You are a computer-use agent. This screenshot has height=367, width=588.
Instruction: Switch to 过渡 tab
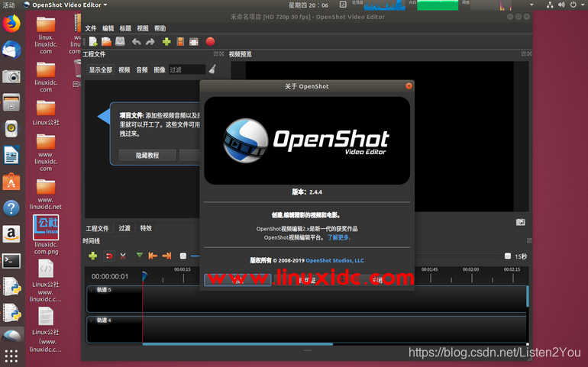point(124,228)
